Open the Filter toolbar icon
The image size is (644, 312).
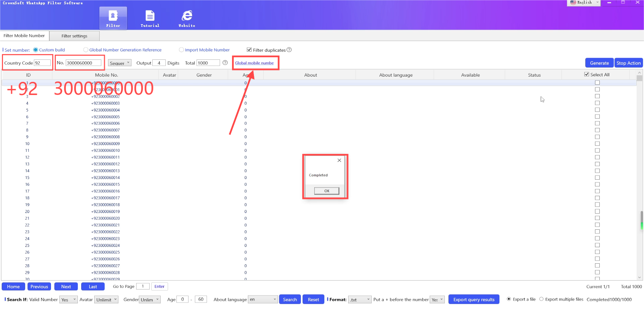[113, 18]
